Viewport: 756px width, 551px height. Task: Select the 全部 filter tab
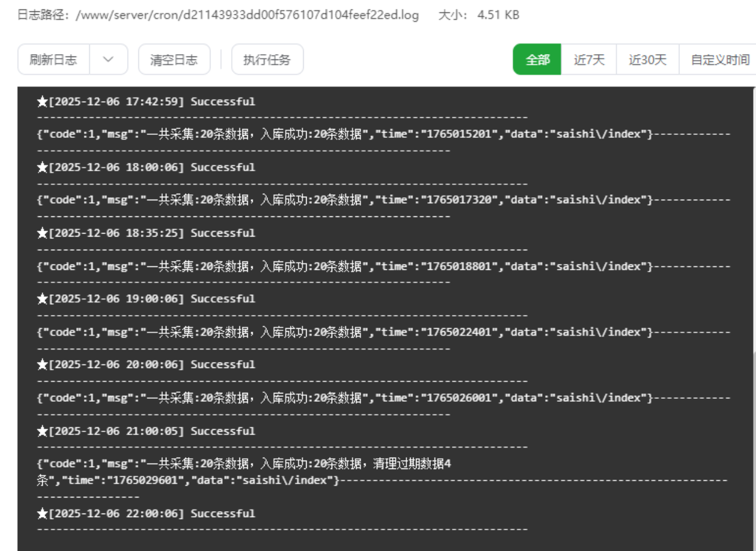(537, 59)
